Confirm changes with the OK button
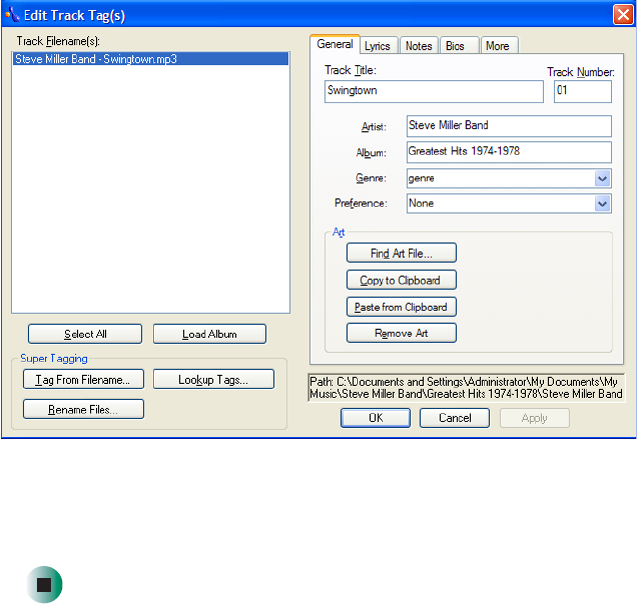The width and height of the screenshot is (638, 604). (376, 418)
